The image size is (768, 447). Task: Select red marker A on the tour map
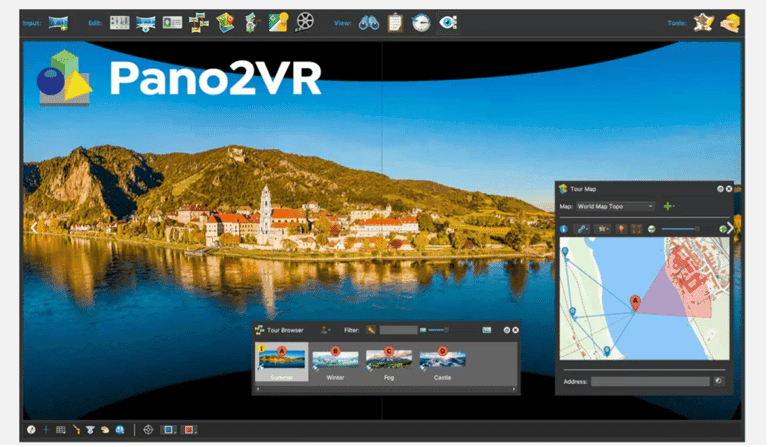pos(635,303)
